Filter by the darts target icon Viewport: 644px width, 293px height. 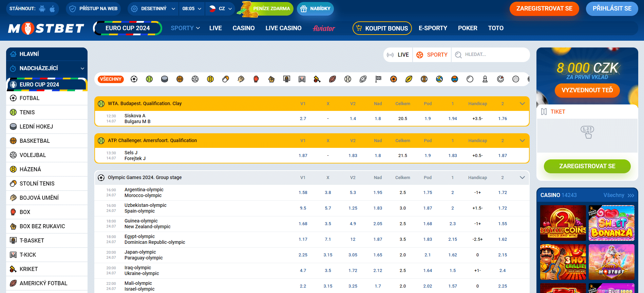[x=500, y=79]
